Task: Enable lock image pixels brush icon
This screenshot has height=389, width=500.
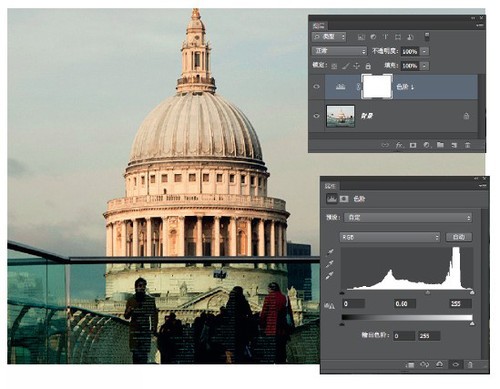Action: pos(345,66)
